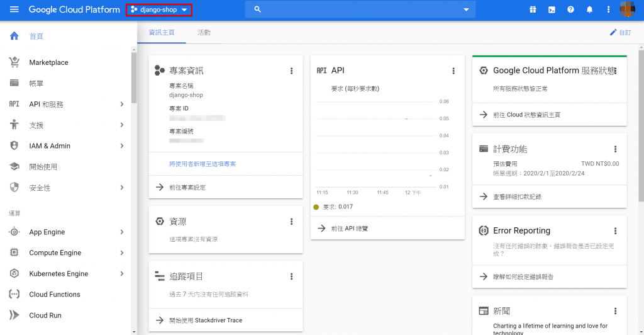
Task: Click the sidebar scrollbar thumb
Action: tap(134, 78)
